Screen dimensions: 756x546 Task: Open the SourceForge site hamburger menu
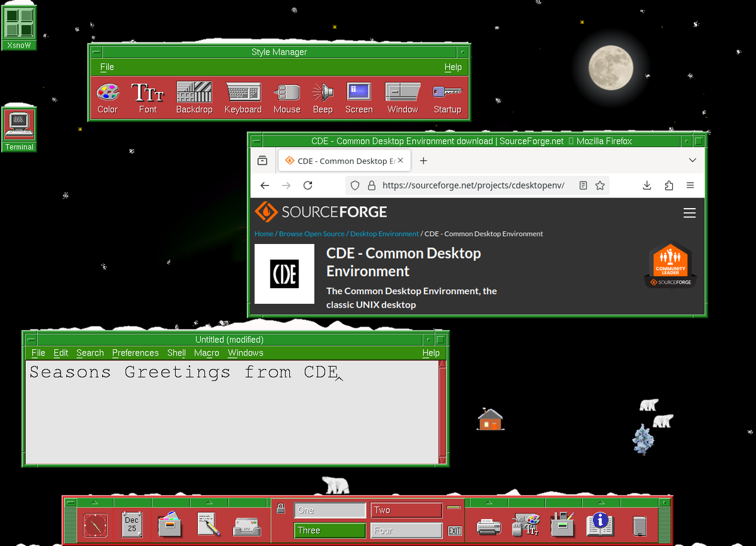pos(690,213)
